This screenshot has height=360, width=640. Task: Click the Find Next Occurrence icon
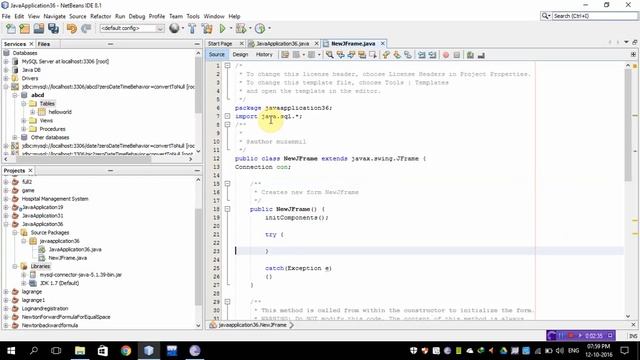351,55
